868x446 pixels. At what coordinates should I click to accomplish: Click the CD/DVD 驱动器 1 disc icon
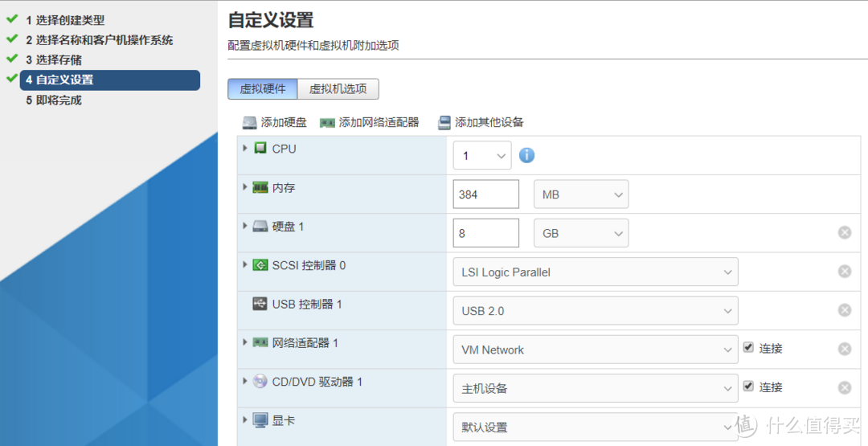coord(260,381)
